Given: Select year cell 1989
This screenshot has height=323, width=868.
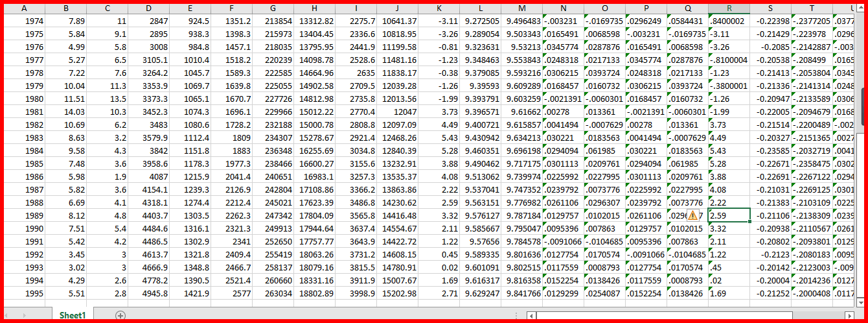Looking at the screenshot, I should pyautogui.click(x=24, y=215).
